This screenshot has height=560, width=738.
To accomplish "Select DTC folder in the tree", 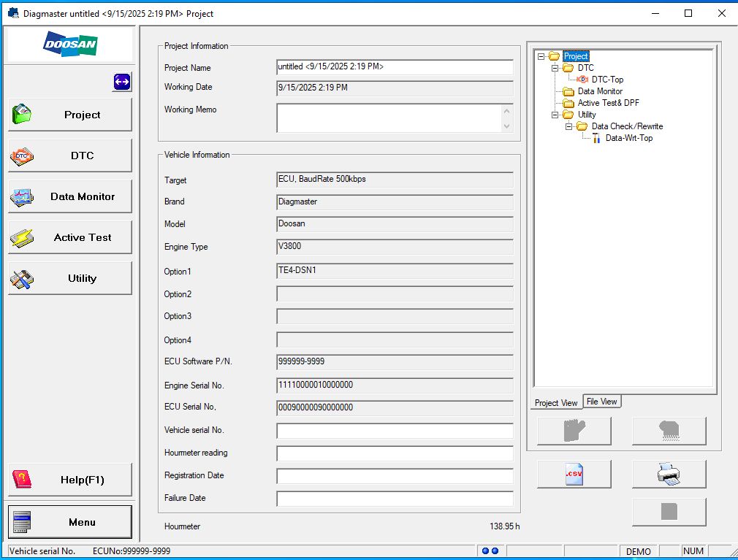I will 585,68.
